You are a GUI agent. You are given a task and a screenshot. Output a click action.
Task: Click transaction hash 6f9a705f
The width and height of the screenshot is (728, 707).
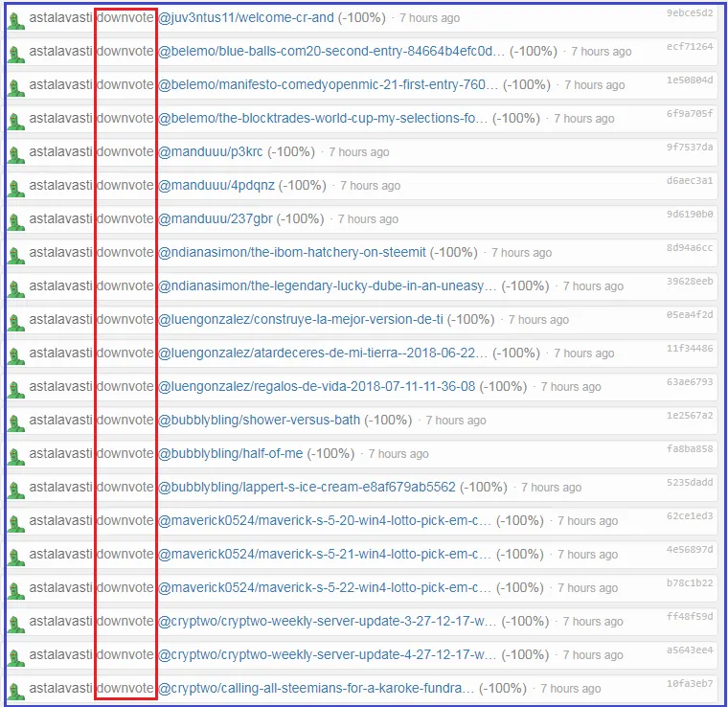[690, 113]
